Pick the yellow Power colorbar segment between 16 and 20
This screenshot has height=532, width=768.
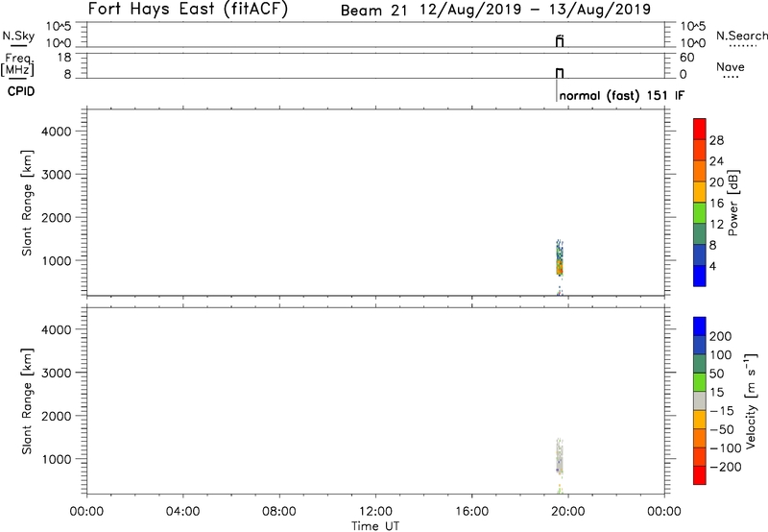700,192
